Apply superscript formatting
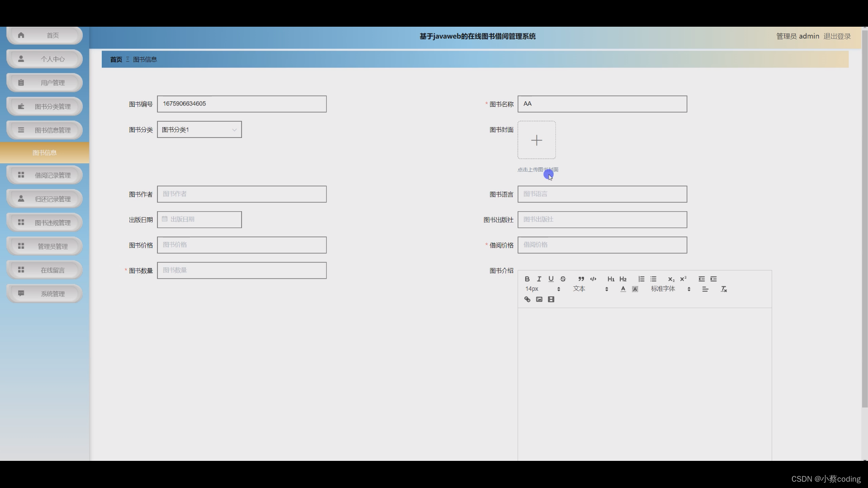868x488 pixels. click(683, 279)
